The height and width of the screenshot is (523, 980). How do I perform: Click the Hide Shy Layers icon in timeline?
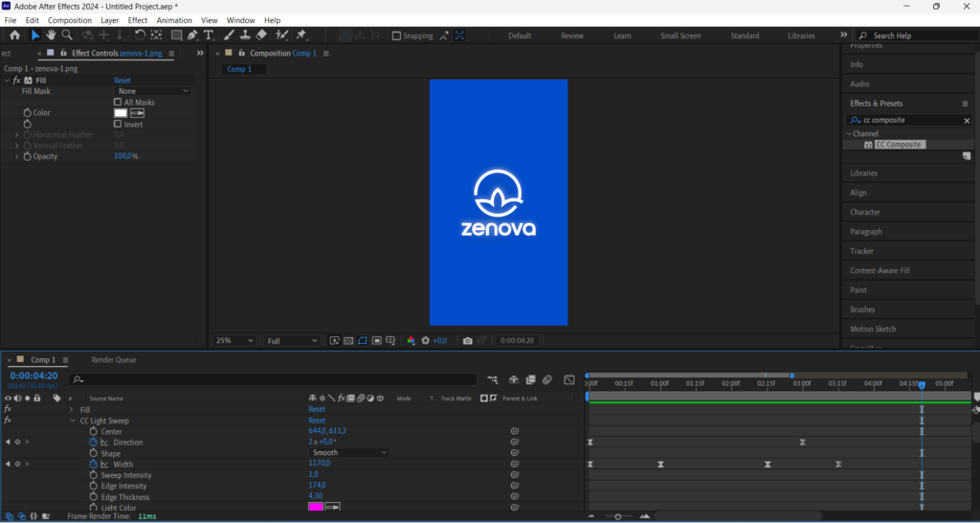514,379
